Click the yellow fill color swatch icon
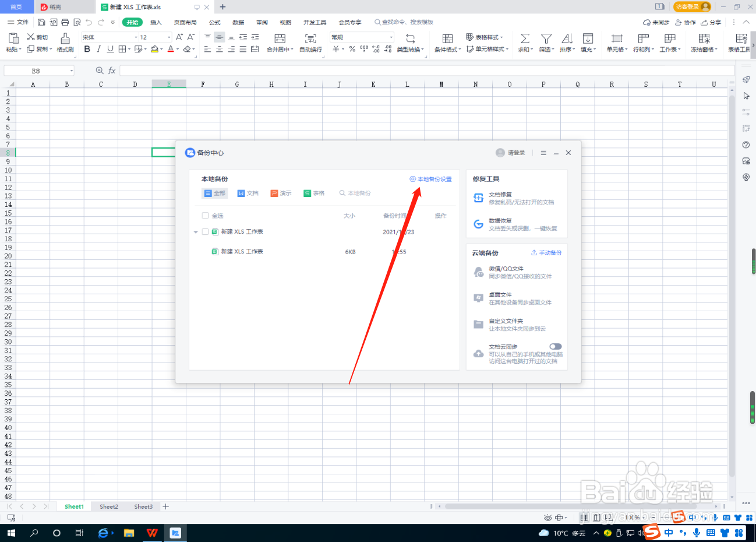The width and height of the screenshot is (756, 542). click(154, 50)
